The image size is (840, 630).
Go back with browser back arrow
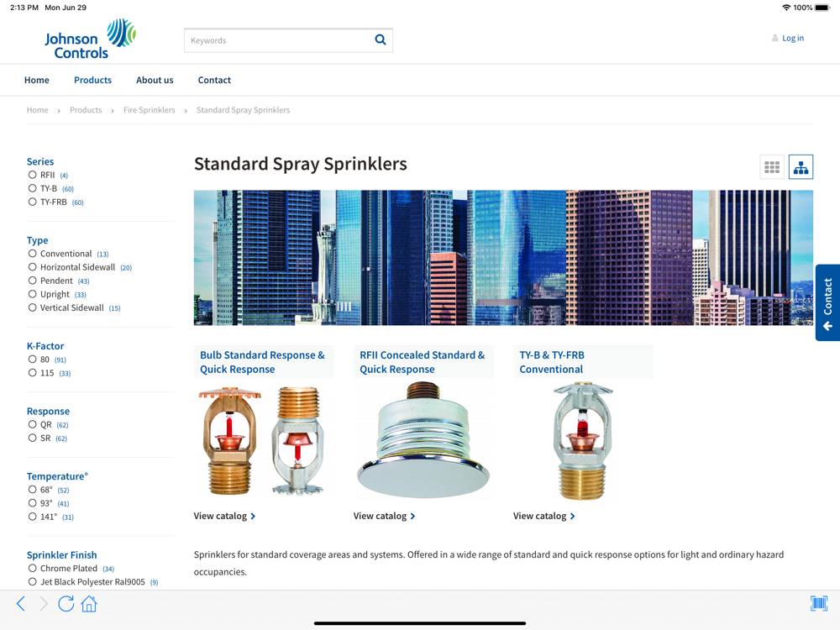pos(21,604)
